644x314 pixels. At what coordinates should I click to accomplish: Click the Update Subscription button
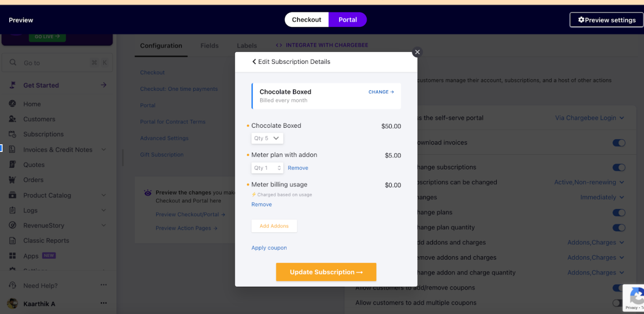(326, 272)
